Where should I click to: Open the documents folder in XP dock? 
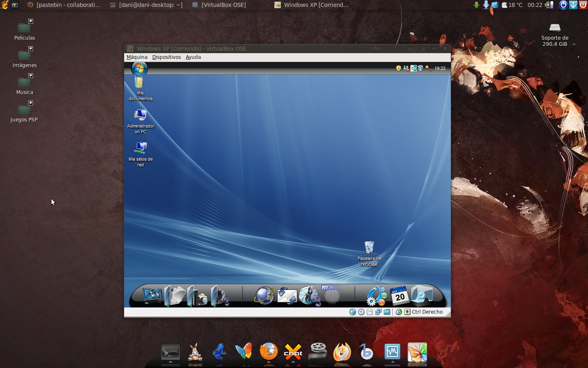[x=175, y=296]
